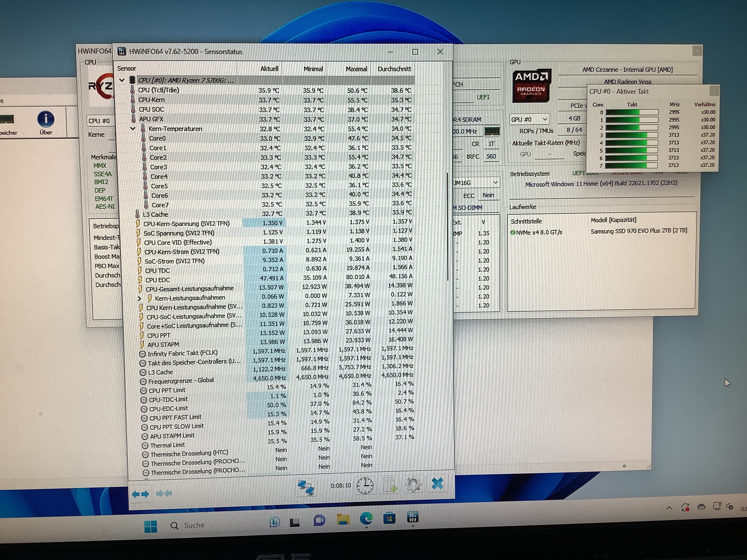Click the add logging file icon
Viewport: 747px width, 560px height.
[389, 485]
